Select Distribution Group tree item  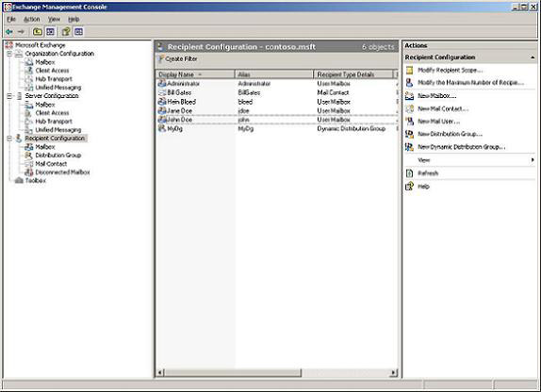[58, 155]
